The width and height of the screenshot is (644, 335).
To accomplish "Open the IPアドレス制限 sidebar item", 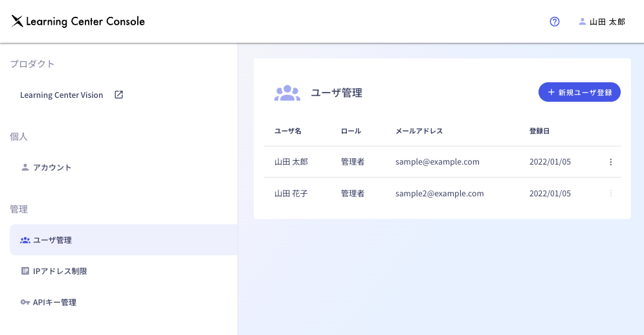I will (60, 271).
